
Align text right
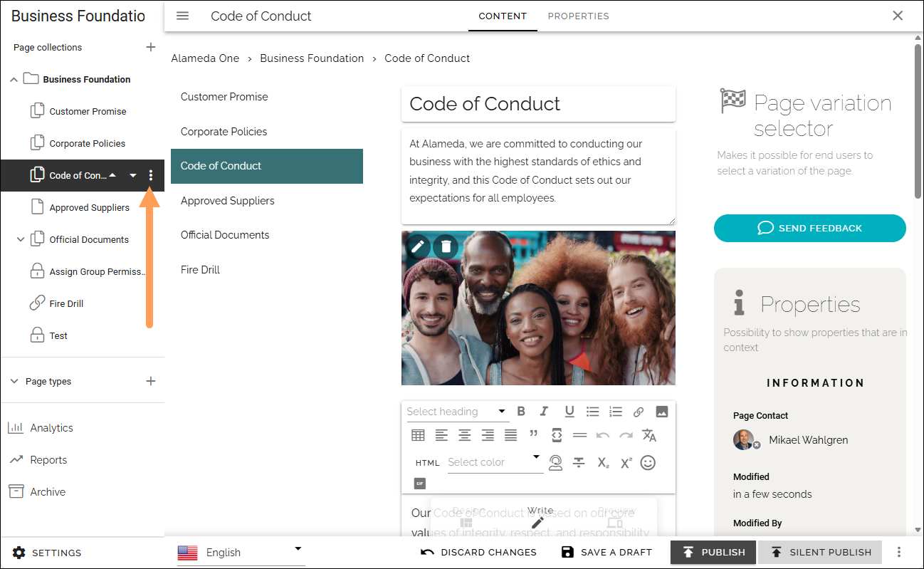tap(488, 435)
